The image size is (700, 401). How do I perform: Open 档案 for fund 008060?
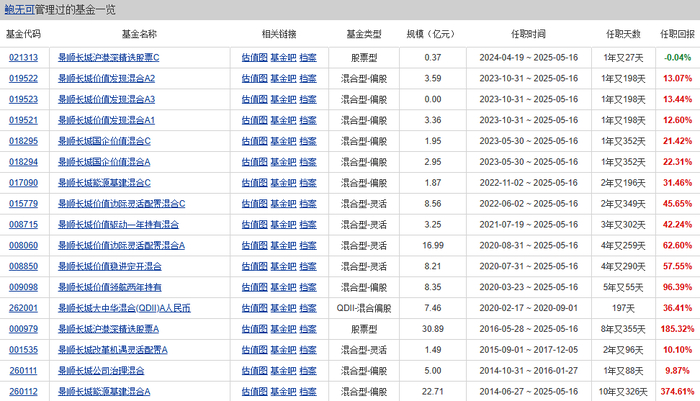point(308,246)
